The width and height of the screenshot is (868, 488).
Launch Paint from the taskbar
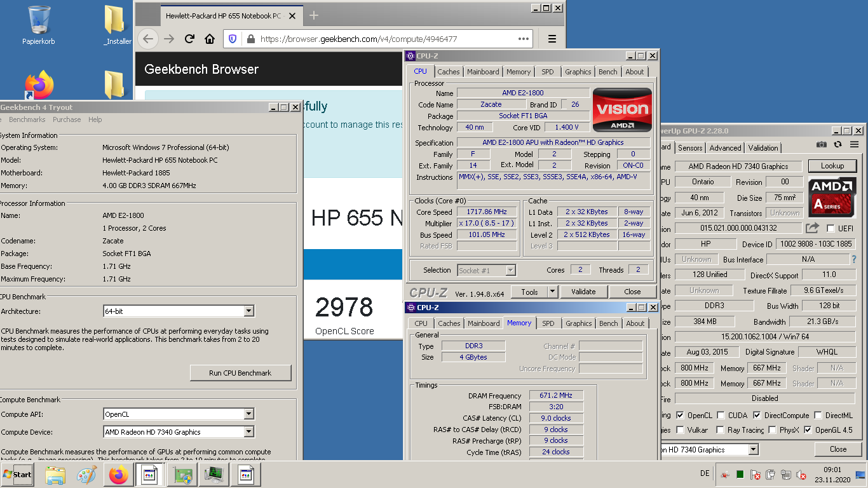tap(86, 475)
